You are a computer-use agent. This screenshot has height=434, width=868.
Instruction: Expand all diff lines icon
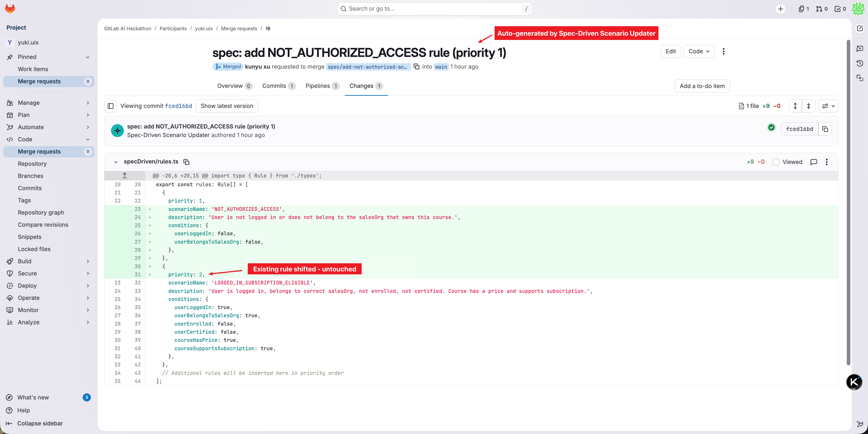[x=795, y=106]
